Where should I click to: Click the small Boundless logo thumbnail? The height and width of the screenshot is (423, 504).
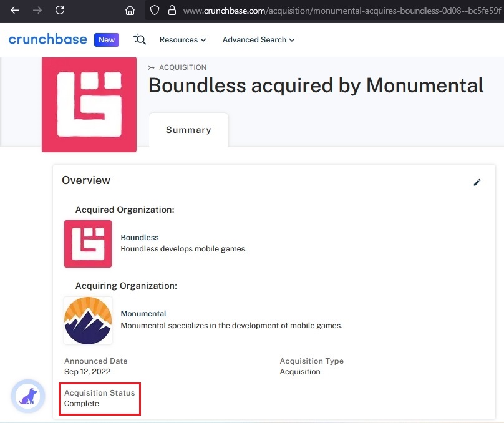click(x=88, y=244)
